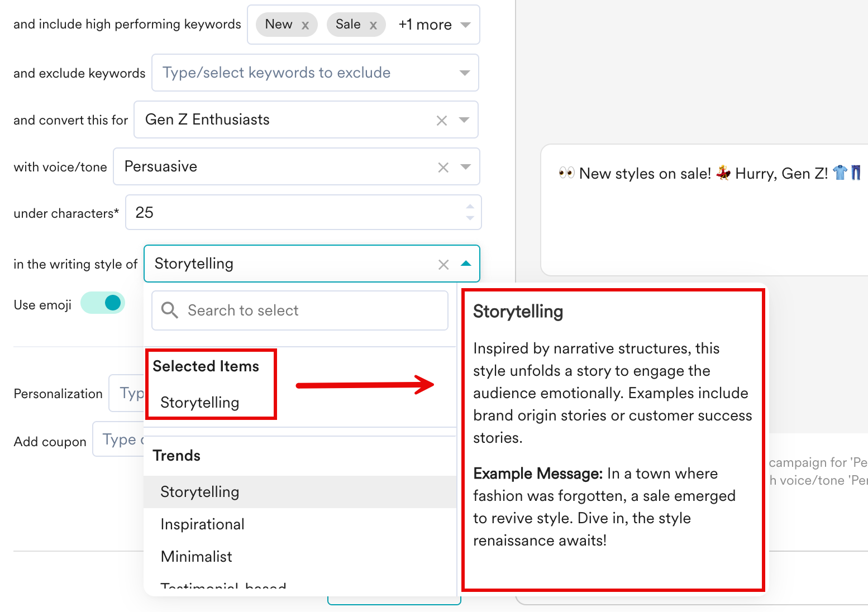
Task: Collapse the writing style dropdown
Action: tap(465, 264)
